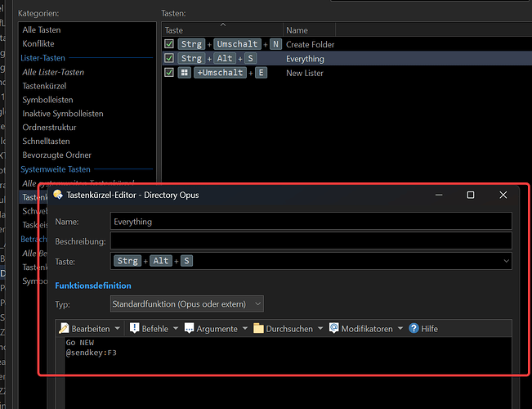The image size is (532, 409).
Task: Close the Tastenkürzel-Editor window
Action: pos(503,195)
